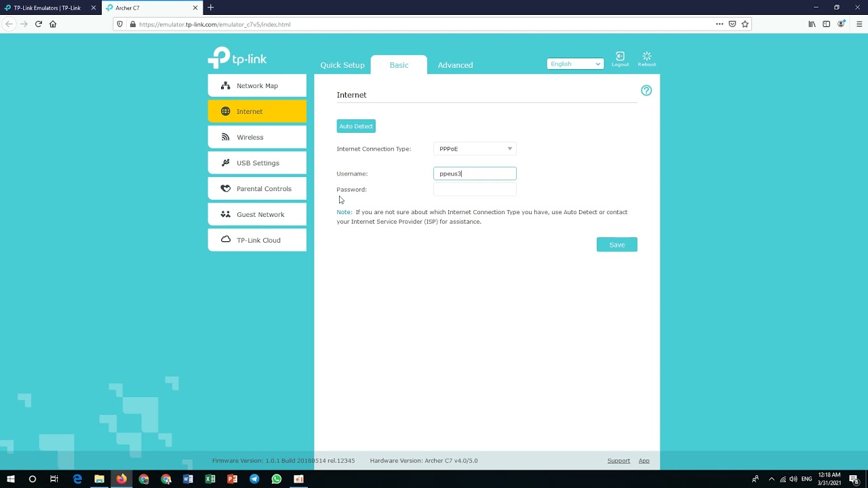The width and height of the screenshot is (868, 488).
Task: Focus the Username input field
Action: [x=475, y=174]
